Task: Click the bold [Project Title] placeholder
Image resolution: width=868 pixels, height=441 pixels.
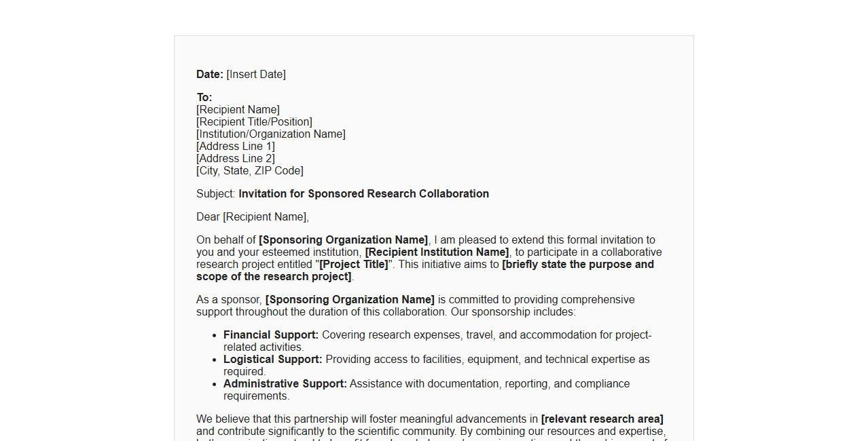Action: tap(354, 265)
